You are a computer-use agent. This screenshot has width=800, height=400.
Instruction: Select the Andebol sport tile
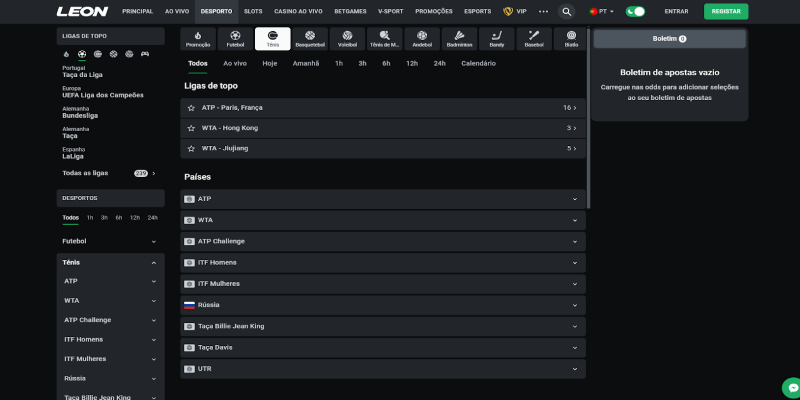tap(422, 39)
